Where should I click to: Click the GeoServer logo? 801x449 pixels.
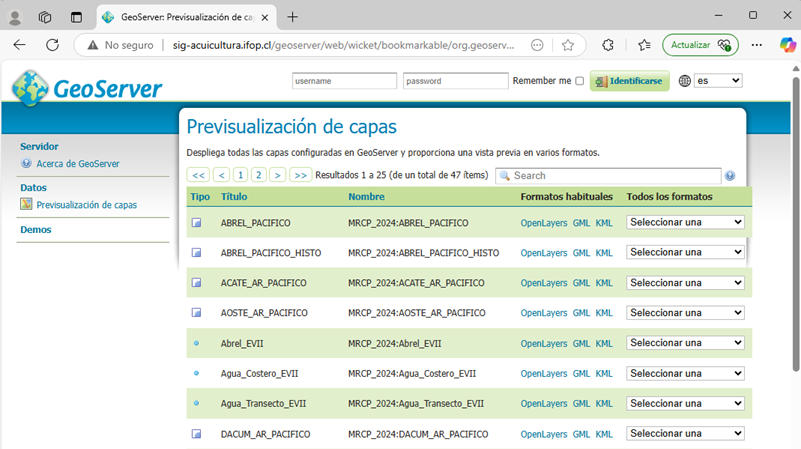[87, 88]
